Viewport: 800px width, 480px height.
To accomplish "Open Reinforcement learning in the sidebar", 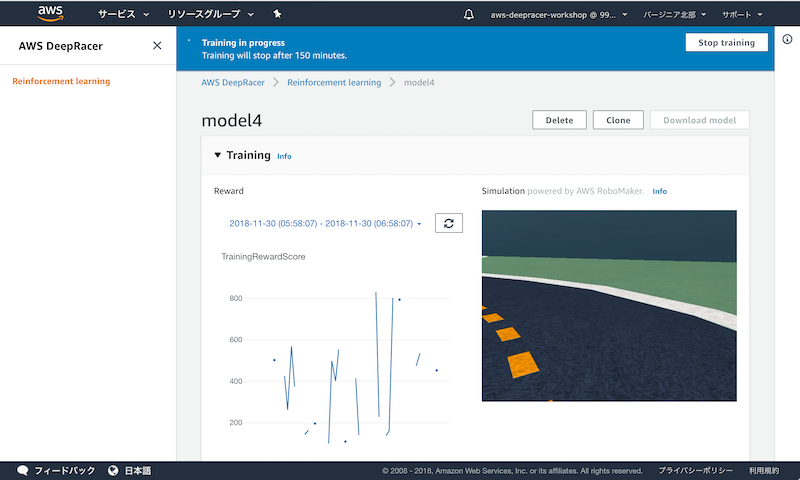I will [61, 81].
